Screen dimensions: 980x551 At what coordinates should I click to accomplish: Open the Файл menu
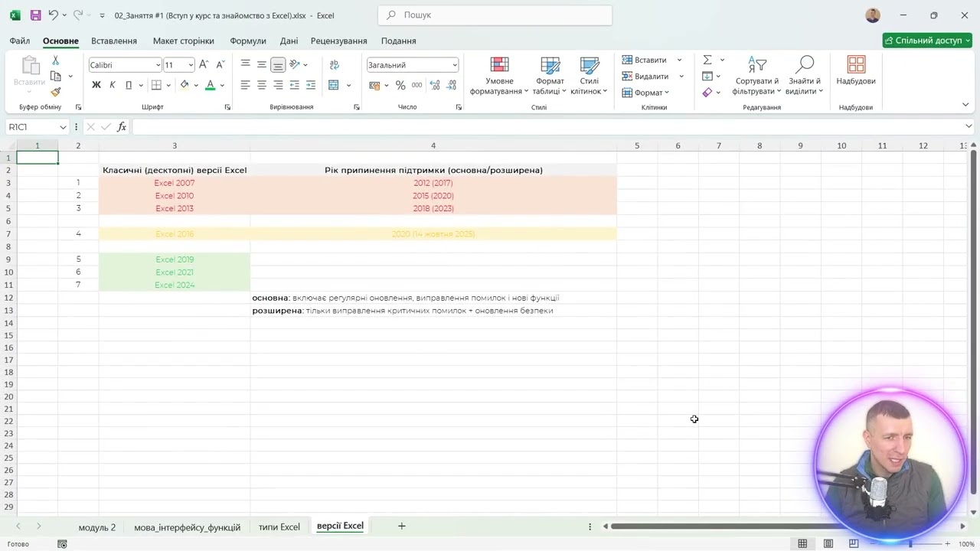point(20,41)
